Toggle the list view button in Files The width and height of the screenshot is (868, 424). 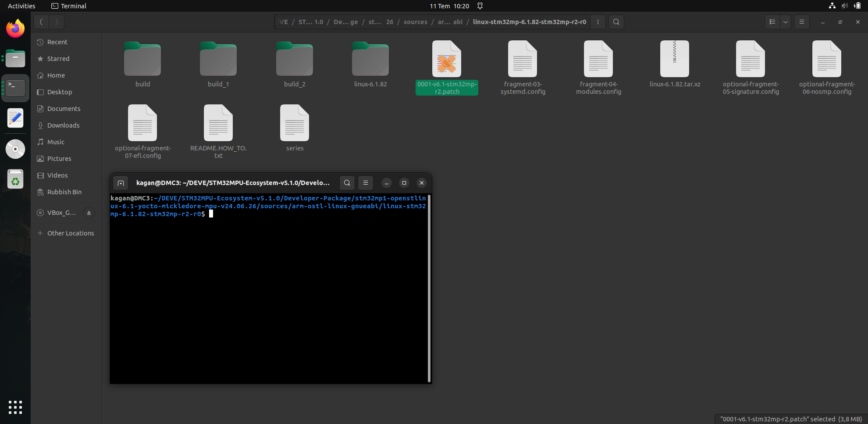coord(772,21)
